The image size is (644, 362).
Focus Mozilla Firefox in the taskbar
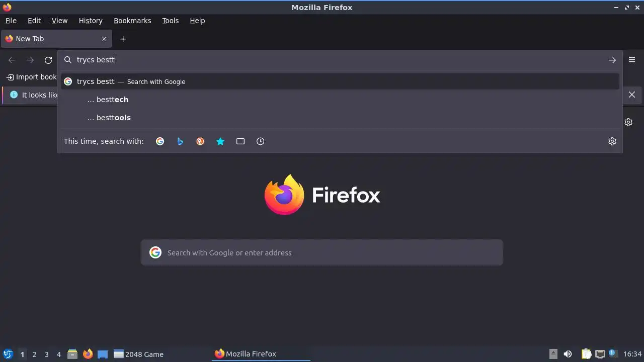261,354
